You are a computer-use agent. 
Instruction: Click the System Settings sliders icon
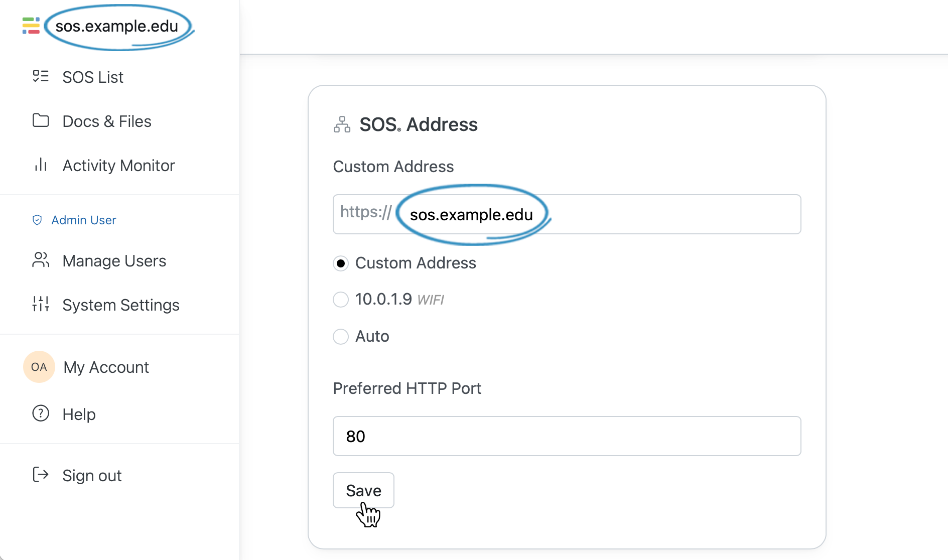pos(41,304)
